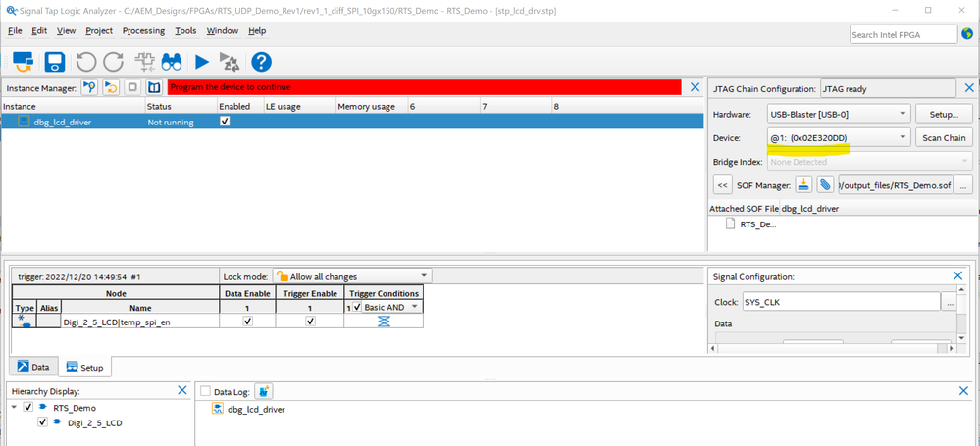Image resolution: width=980 pixels, height=446 pixels.
Task: Click the globe icon beside search box
Action: click(967, 33)
